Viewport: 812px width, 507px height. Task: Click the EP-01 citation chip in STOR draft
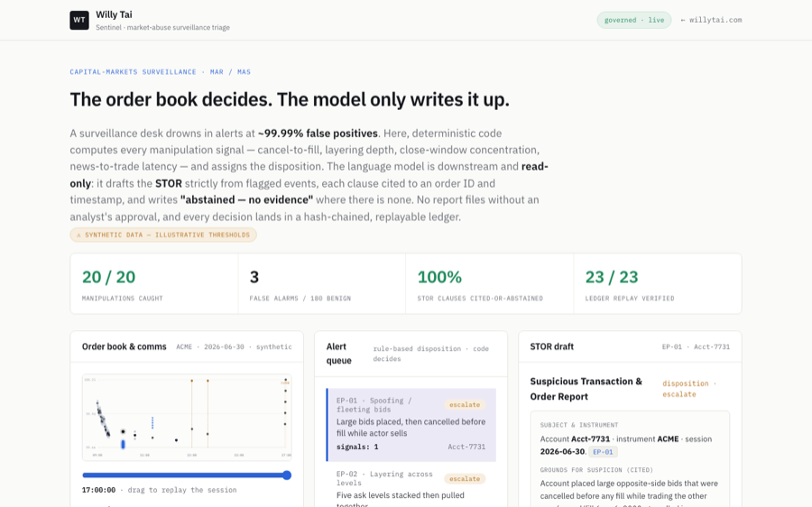(603, 452)
